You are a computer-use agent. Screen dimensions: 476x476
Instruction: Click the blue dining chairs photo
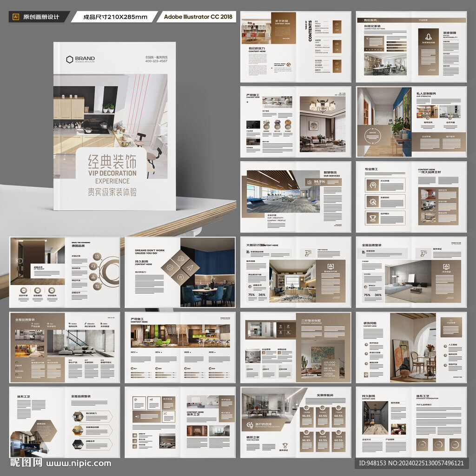(208, 272)
